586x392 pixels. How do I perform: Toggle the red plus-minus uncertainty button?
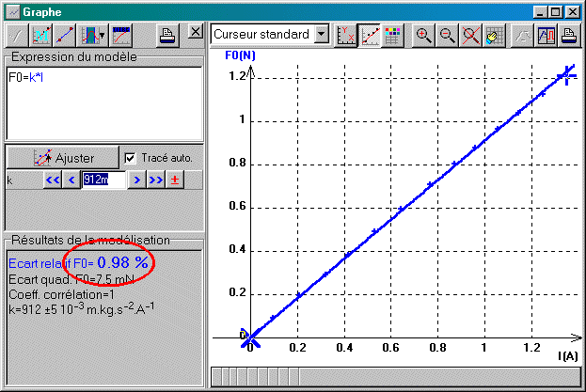[175, 180]
